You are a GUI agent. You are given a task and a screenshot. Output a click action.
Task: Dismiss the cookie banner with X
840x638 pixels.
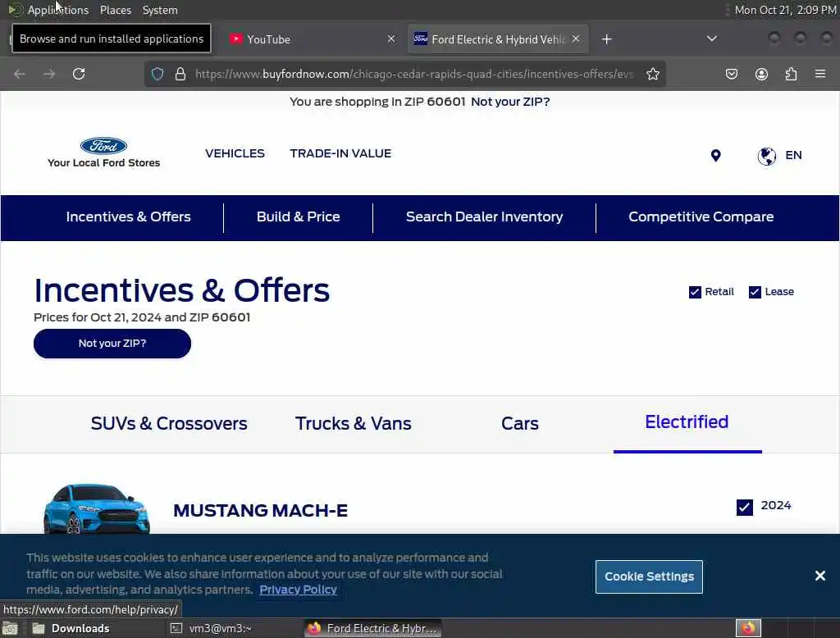819,576
